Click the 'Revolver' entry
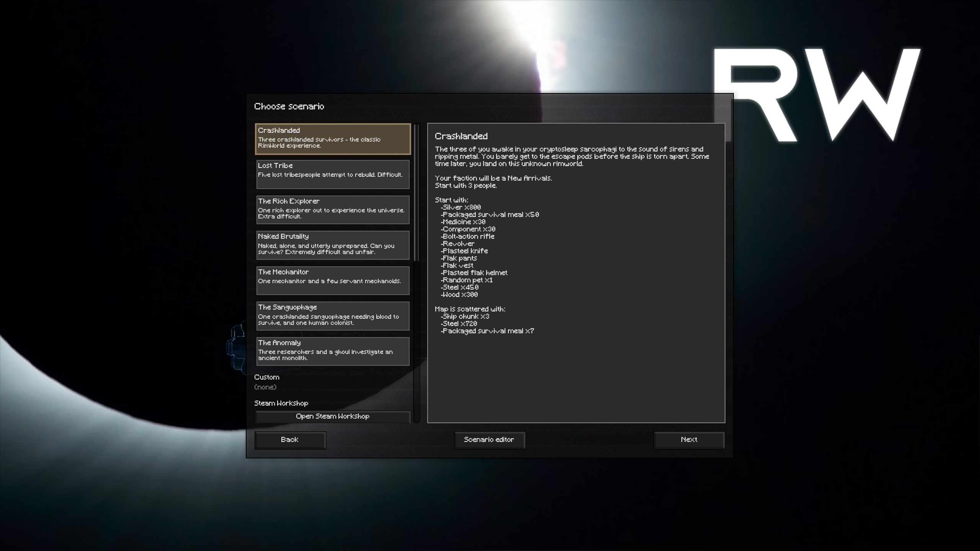The image size is (980, 551). 457,244
